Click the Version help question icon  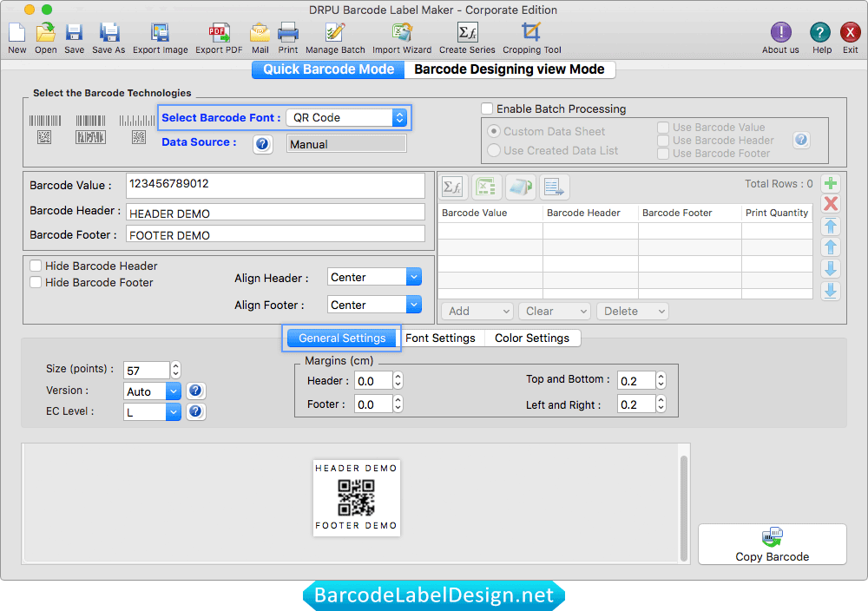[195, 391]
